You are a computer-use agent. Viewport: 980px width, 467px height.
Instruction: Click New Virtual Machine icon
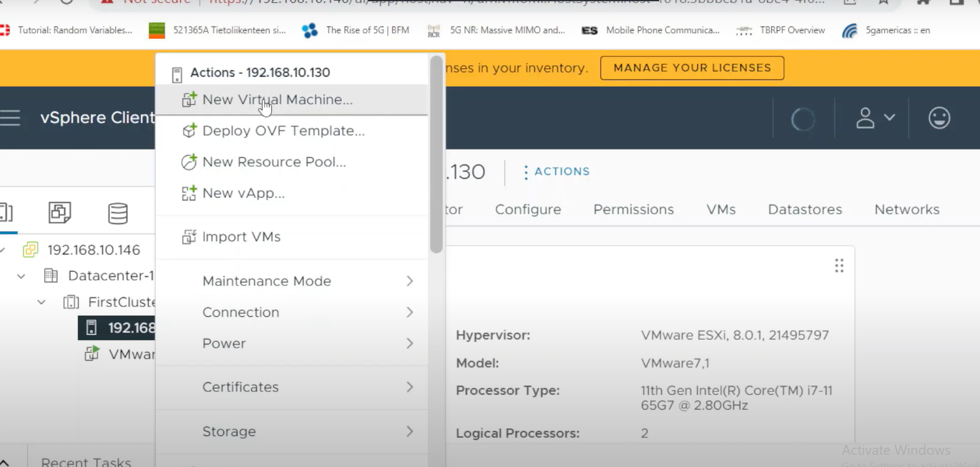tap(189, 99)
